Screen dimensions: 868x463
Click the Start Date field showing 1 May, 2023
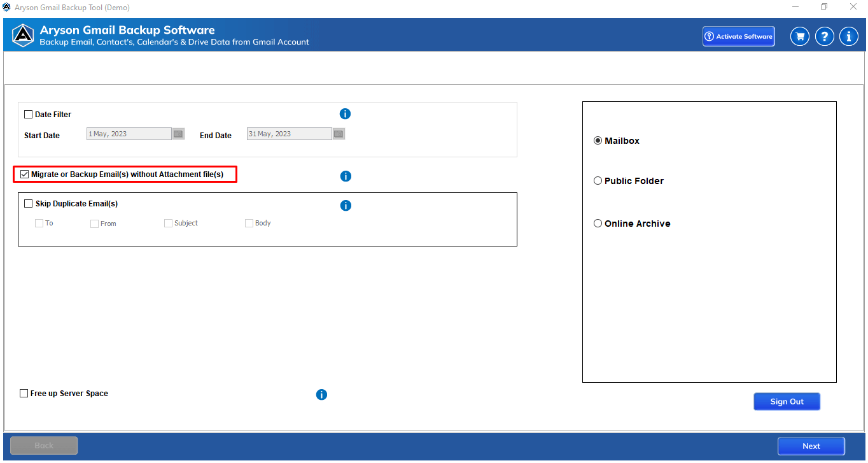129,134
